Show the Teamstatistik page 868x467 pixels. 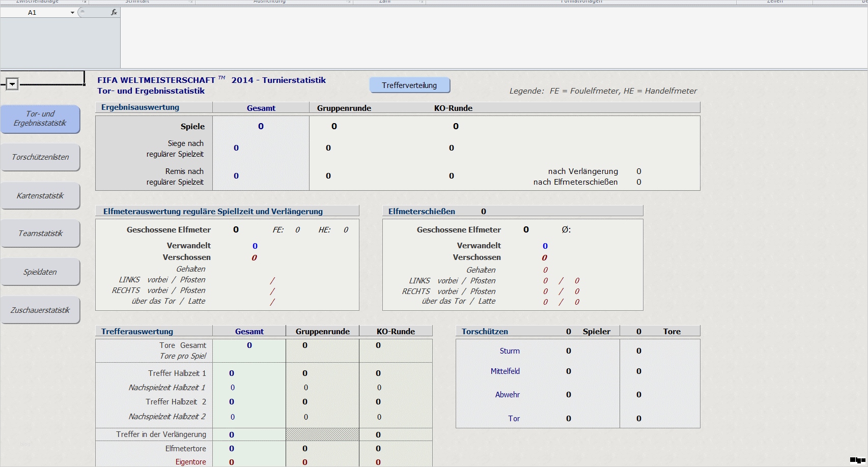40,233
